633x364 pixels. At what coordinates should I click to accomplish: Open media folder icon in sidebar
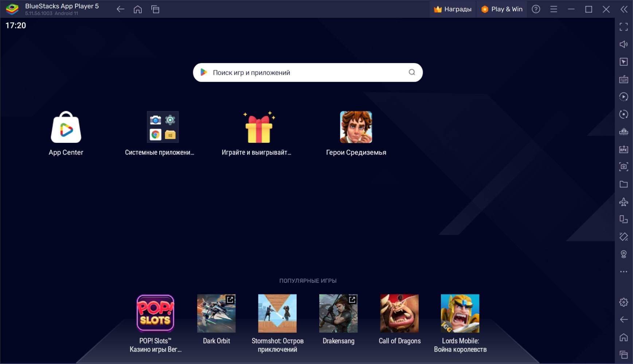[x=624, y=184]
